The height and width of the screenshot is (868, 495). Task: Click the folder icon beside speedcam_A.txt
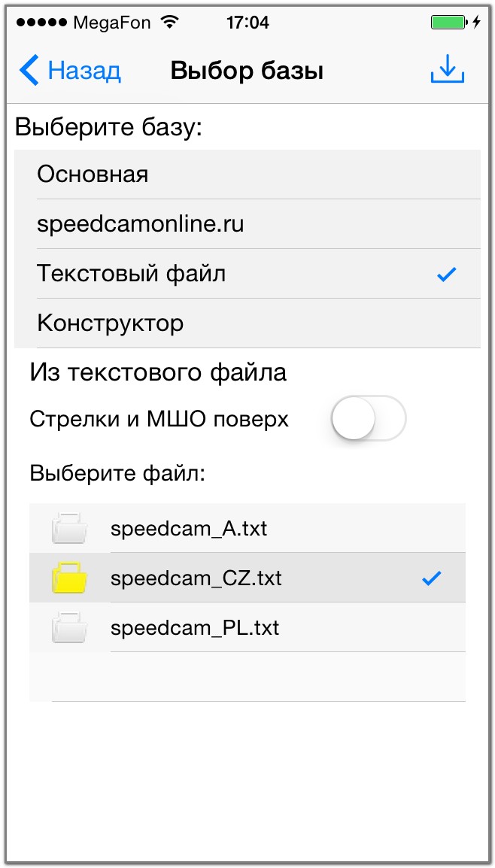point(70,528)
